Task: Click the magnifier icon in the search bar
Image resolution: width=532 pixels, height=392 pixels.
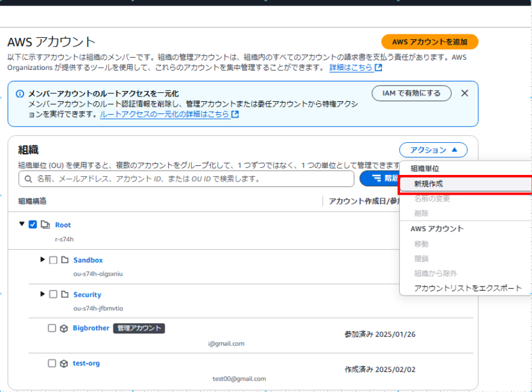Action: pos(28,179)
